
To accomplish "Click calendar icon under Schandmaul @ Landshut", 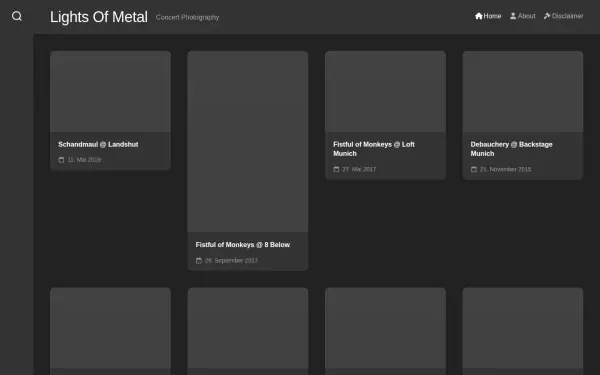I will (61, 160).
